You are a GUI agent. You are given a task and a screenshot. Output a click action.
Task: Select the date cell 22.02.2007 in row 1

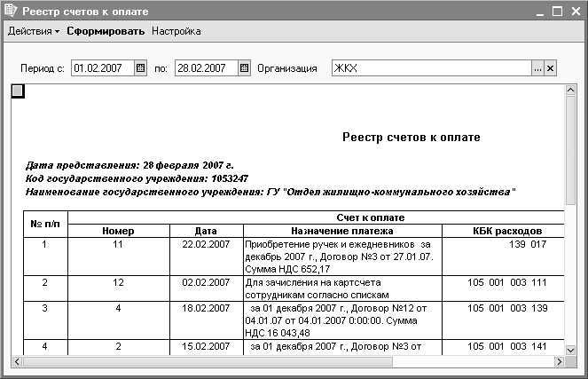point(206,243)
